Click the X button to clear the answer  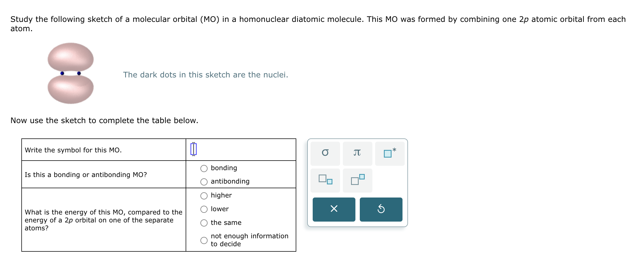click(x=334, y=209)
